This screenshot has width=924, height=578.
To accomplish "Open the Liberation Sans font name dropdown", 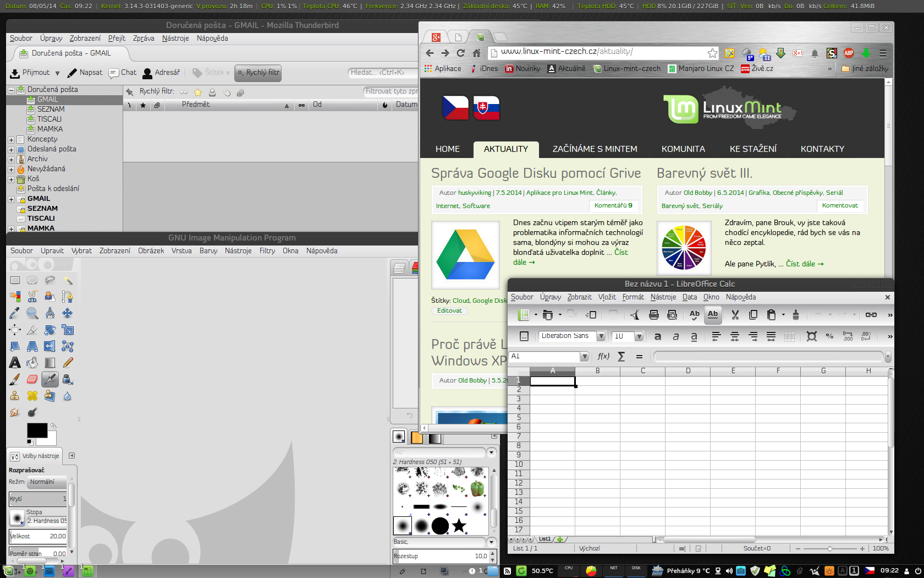I will (601, 336).
